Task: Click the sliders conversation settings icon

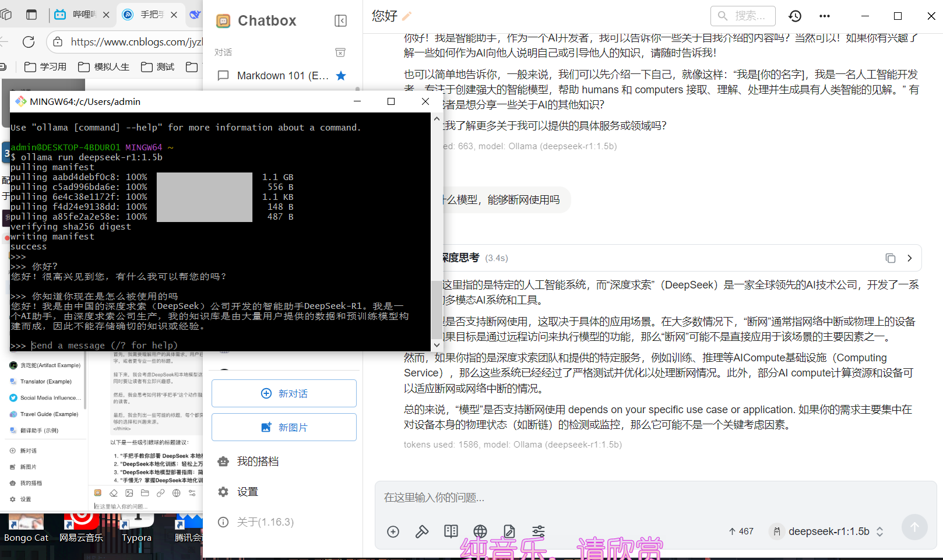Action: [539, 531]
